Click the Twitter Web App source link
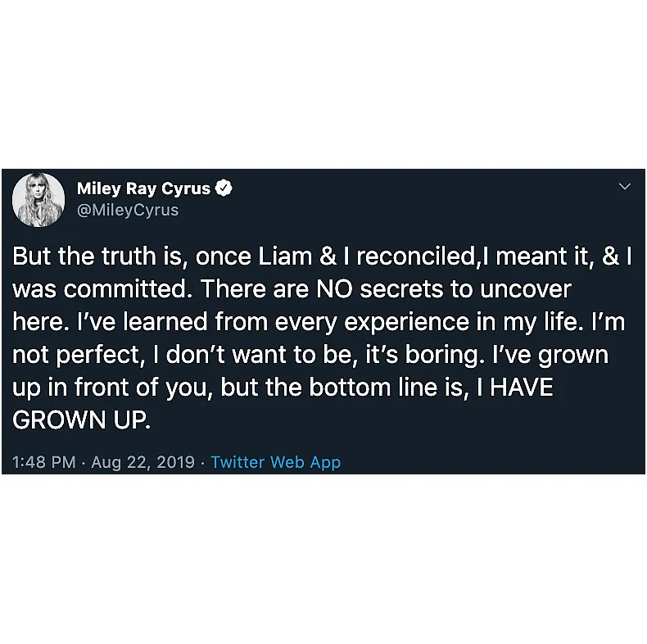Screen dimensions: 647x644 coord(275,462)
